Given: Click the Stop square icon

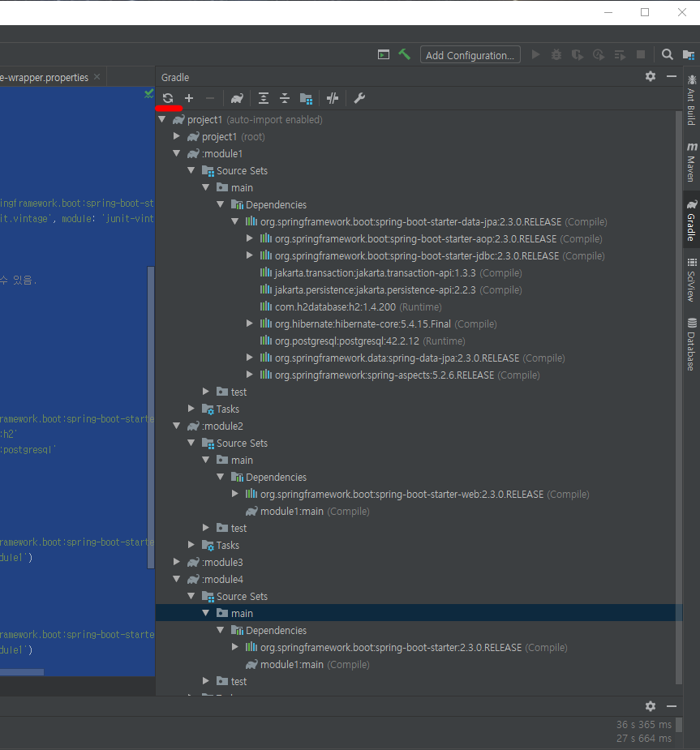Looking at the screenshot, I should 641,54.
